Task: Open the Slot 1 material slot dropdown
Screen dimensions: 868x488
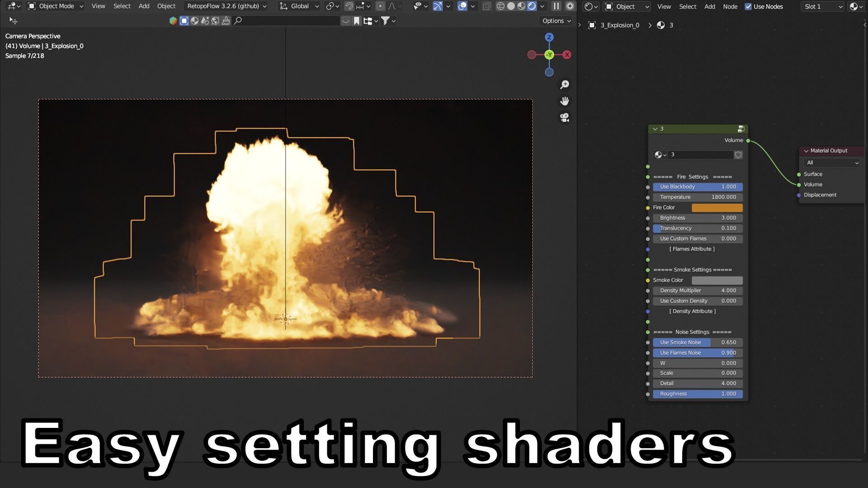Action: pos(823,6)
